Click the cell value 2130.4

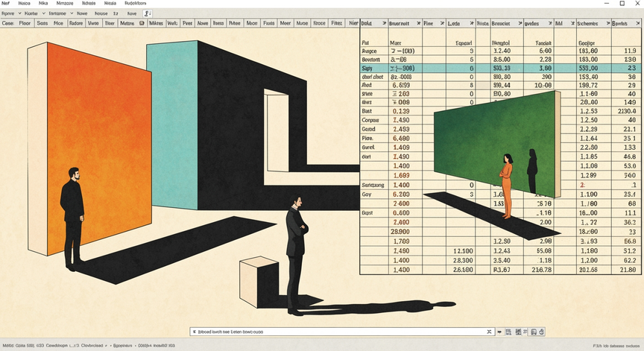[627, 111]
